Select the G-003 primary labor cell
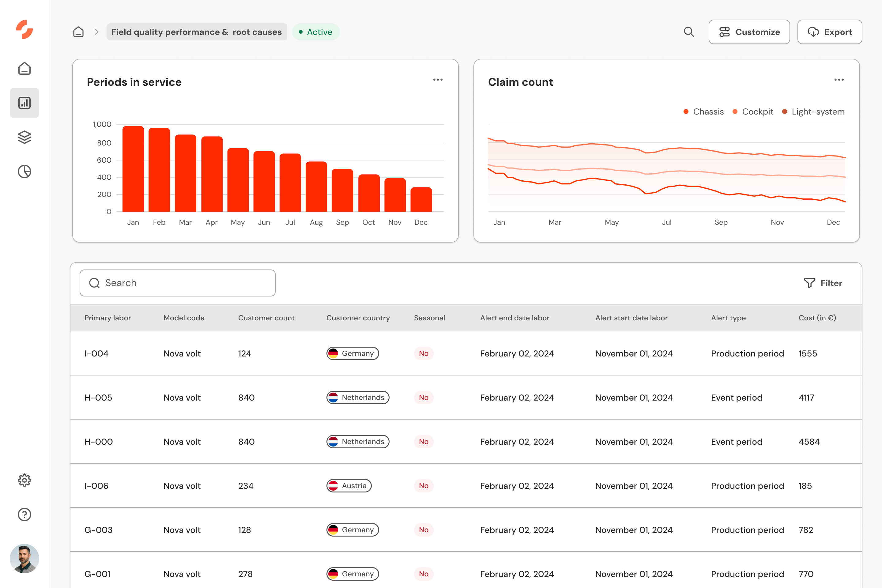 98,530
